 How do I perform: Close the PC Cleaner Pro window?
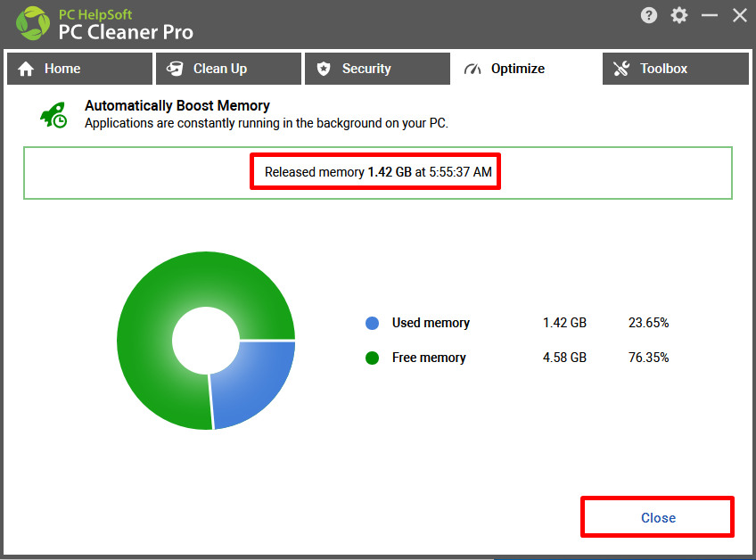740,15
